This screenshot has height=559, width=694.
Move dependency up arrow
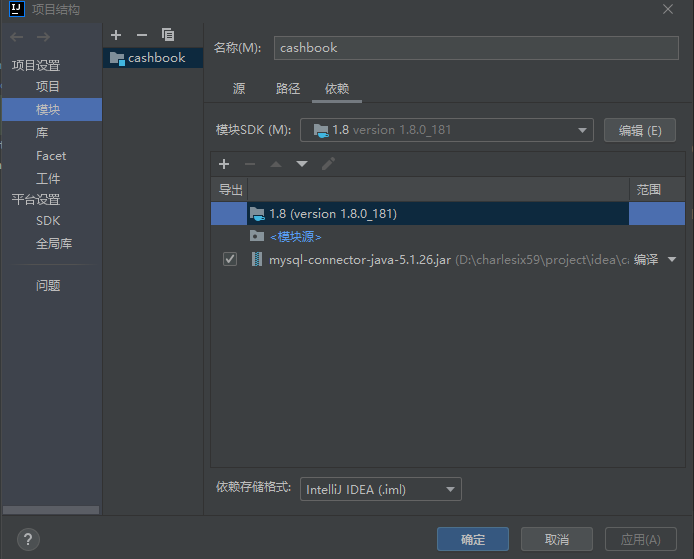(276, 164)
